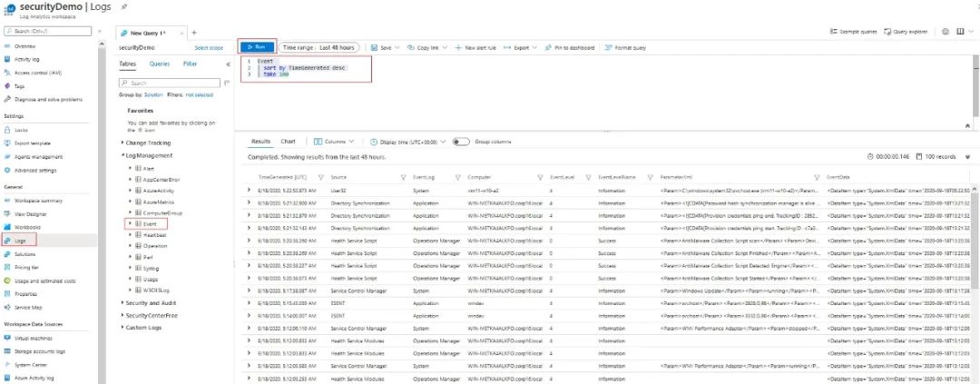This screenshot has height=384, width=980.
Task: Open the docs book icon
Action: coord(960,31)
